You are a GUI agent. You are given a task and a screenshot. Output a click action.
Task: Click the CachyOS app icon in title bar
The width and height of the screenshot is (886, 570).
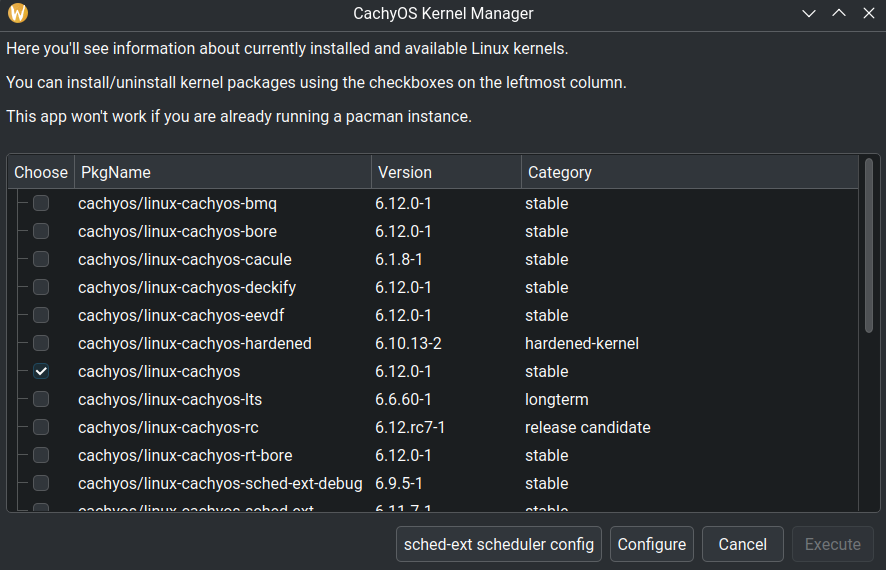tap(17, 14)
